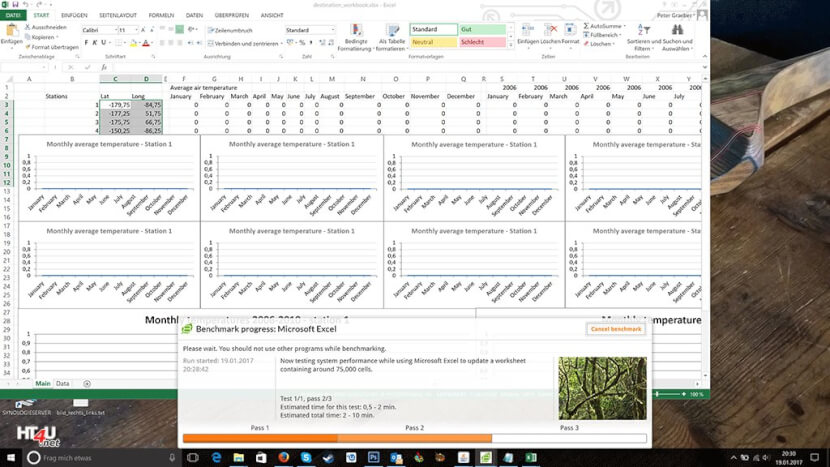Open Als Tabelle formatieren
This screenshot has width=830, height=467.
click(392, 37)
